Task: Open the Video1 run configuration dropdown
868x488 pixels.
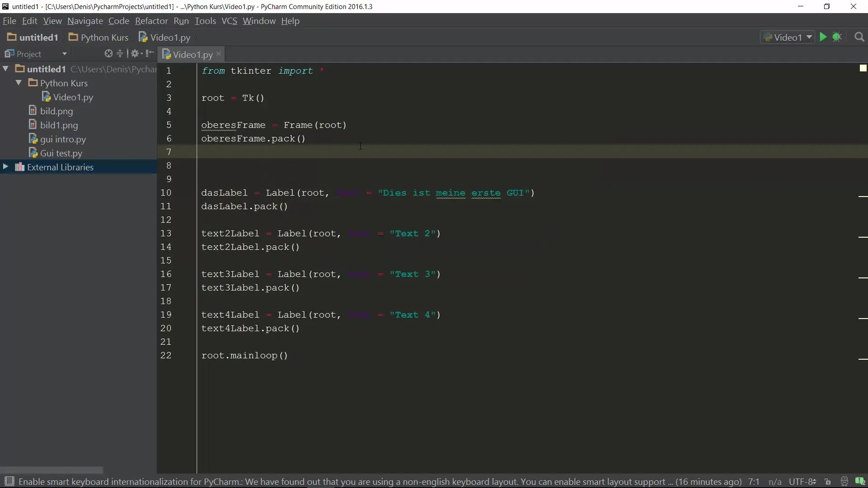Action: click(x=788, y=37)
